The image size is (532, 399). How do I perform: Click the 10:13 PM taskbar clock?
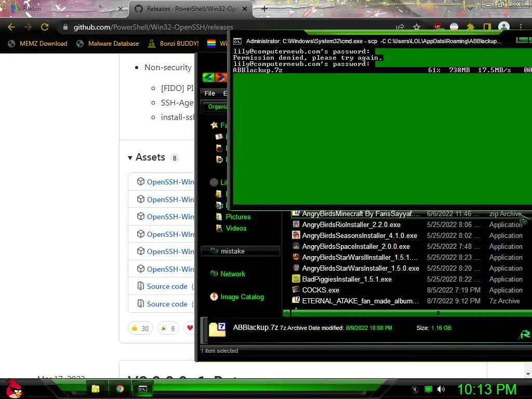tap(487, 389)
